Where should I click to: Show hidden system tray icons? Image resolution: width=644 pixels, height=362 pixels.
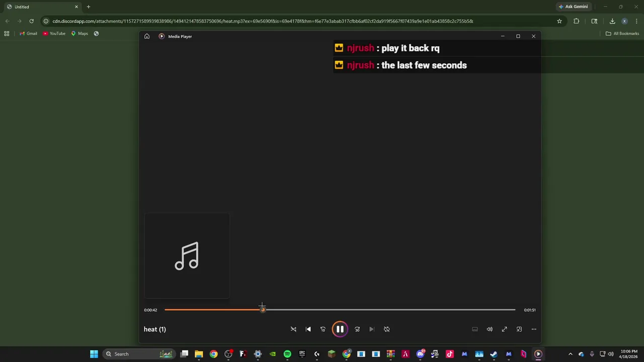pos(570,354)
